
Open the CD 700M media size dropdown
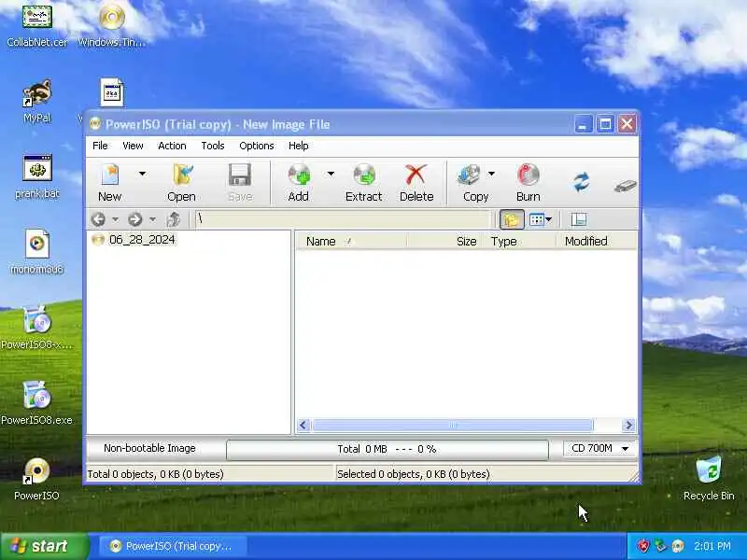(599, 449)
